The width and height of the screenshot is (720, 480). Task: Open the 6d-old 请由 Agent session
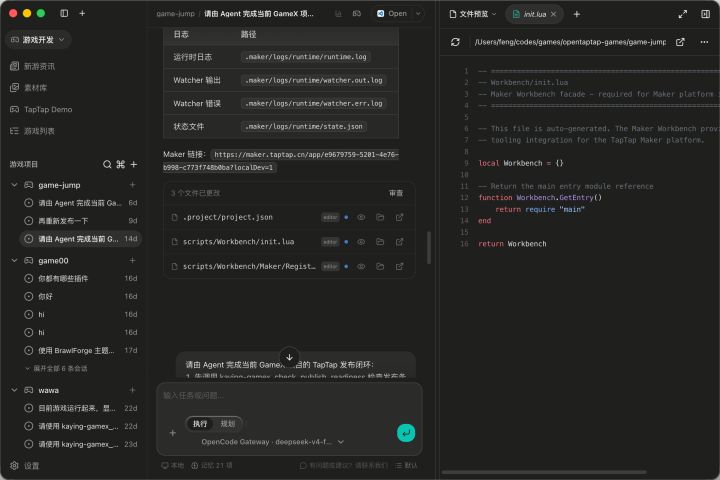81,203
